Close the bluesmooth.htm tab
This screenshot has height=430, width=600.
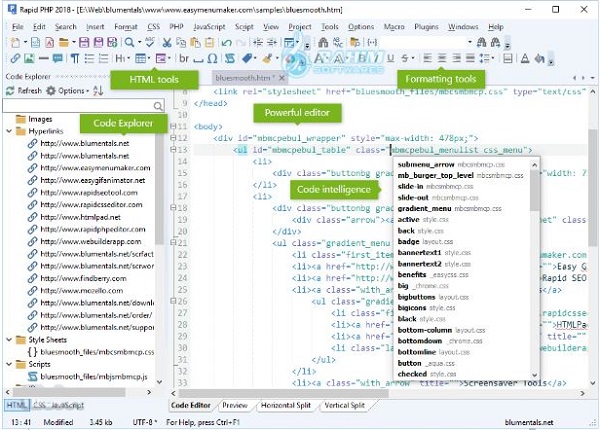282,78
